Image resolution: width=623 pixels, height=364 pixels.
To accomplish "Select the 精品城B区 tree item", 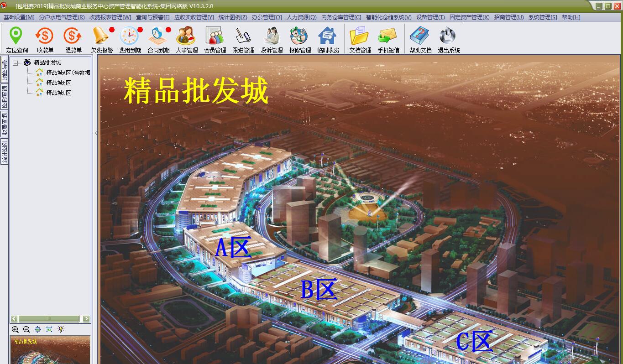I will pyautogui.click(x=59, y=83).
